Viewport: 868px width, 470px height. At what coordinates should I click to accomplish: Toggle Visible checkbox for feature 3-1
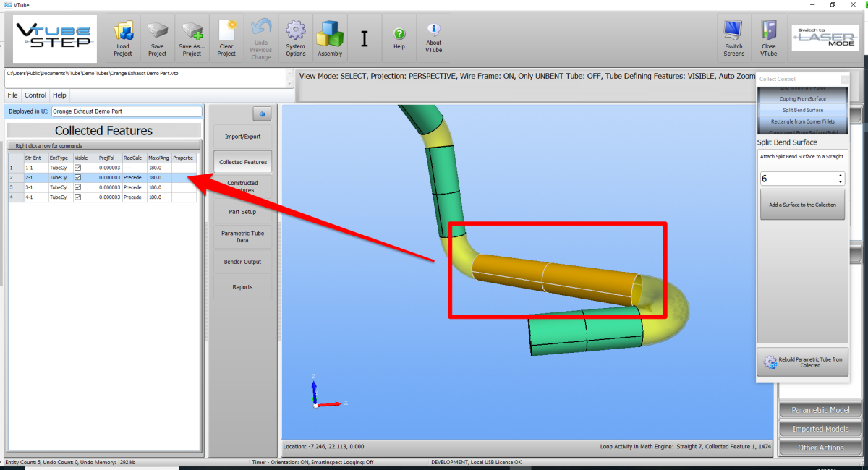(78, 187)
